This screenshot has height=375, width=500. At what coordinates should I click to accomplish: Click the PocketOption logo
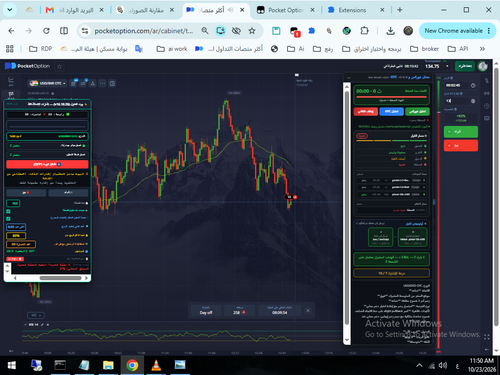pyautogui.click(x=27, y=66)
